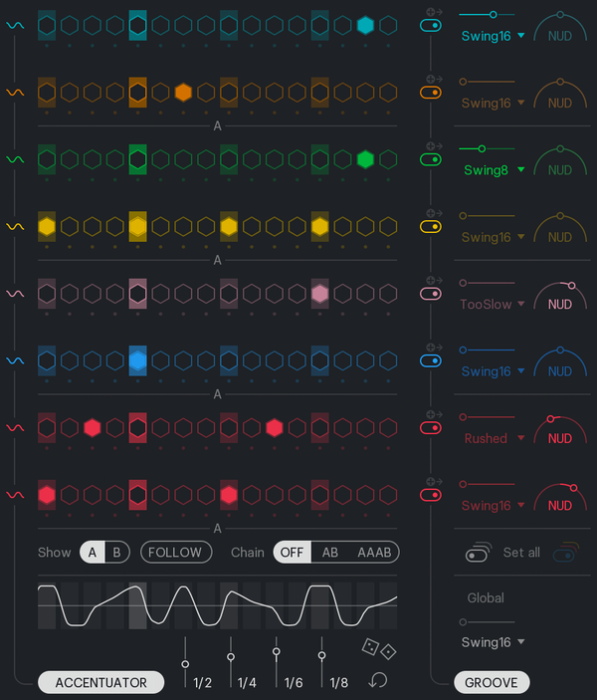Click the ACCENTUATOR button
Viewport: 597px width, 700px height.
(100, 682)
